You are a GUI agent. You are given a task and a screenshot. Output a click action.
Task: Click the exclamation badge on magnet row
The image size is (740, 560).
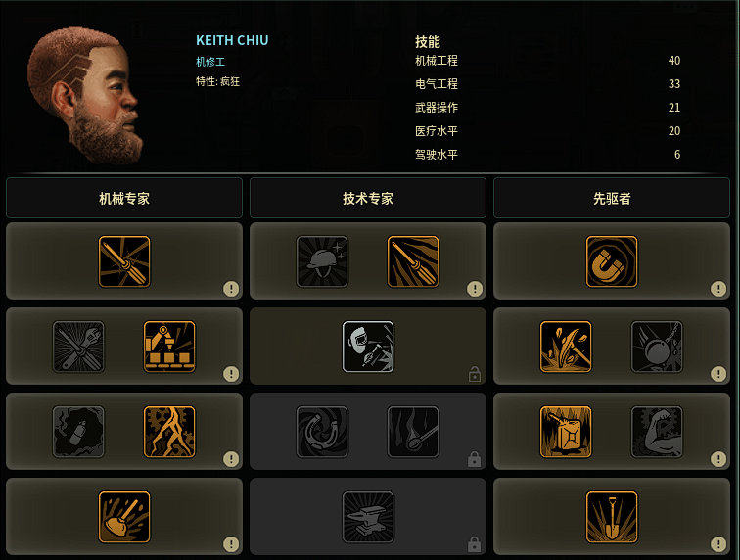(718, 289)
